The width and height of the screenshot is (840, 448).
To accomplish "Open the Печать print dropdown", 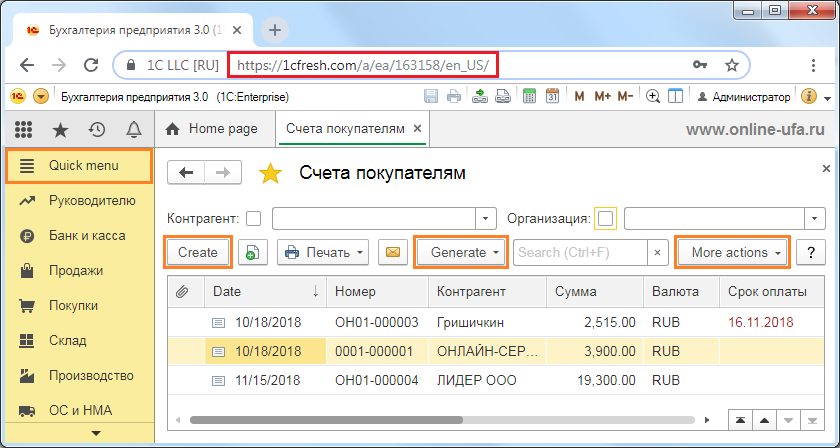I will [323, 252].
